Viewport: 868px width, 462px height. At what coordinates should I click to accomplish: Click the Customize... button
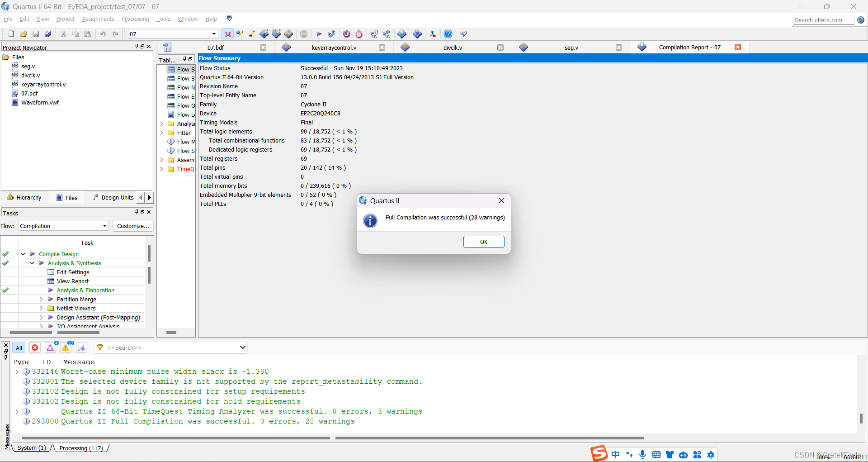[x=133, y=226]
